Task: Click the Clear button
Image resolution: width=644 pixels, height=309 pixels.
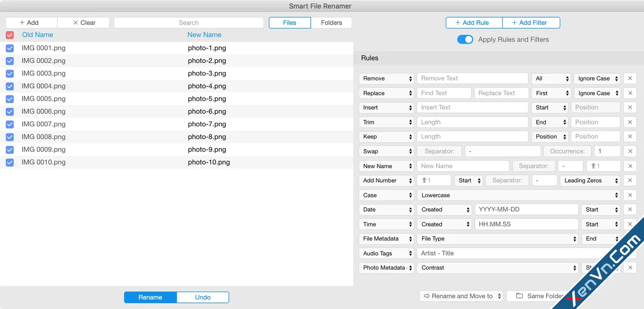Action: 84,23
